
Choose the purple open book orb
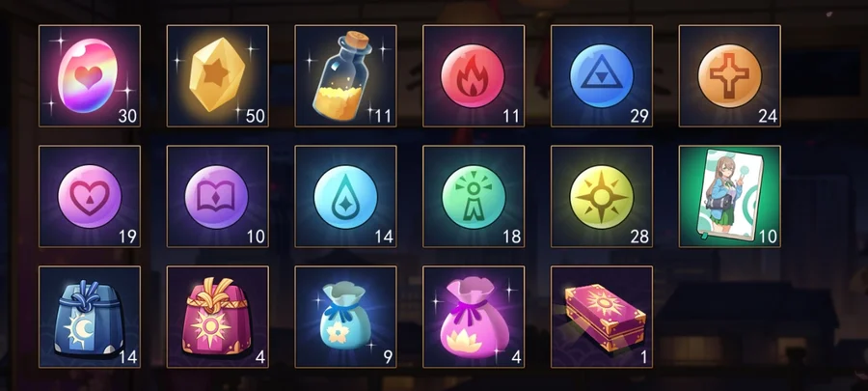[x=218, y=197]
